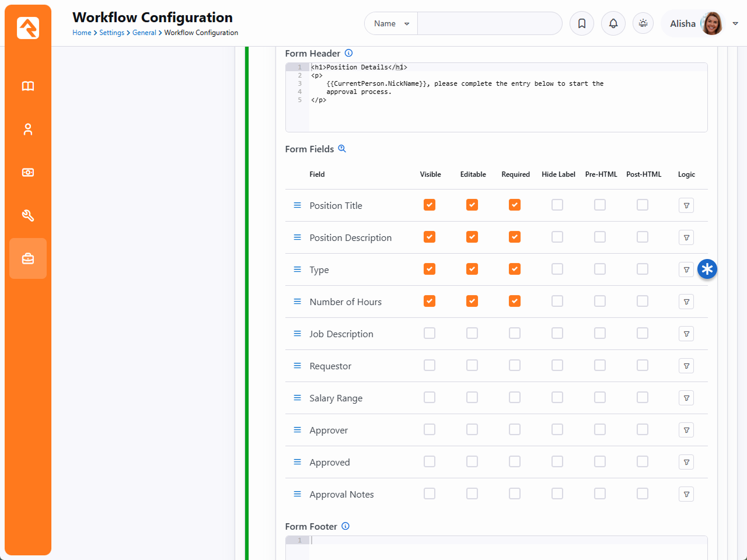Screen dimensions: 747x560
Task: Open the person icon in the sidebar
Action: pyautogui.click(x=28, y=129)
